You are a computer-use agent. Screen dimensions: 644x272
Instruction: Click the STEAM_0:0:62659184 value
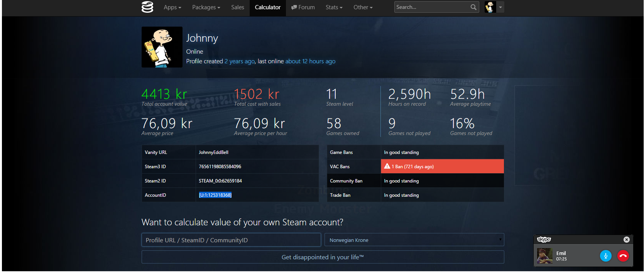tap(220, 181)
